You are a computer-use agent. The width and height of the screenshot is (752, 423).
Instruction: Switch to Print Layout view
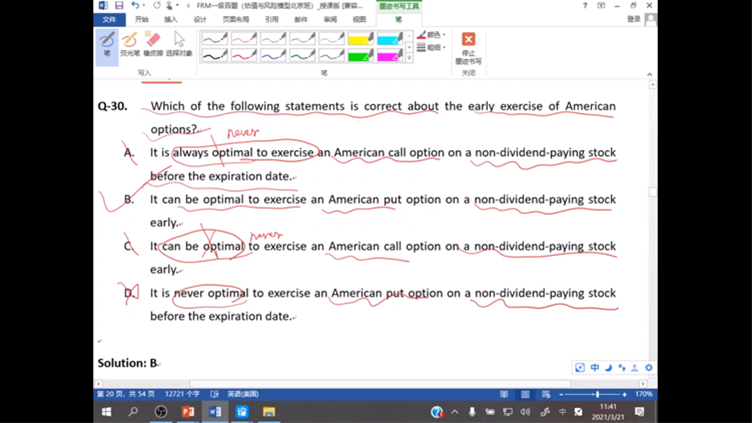coord(525,394)
